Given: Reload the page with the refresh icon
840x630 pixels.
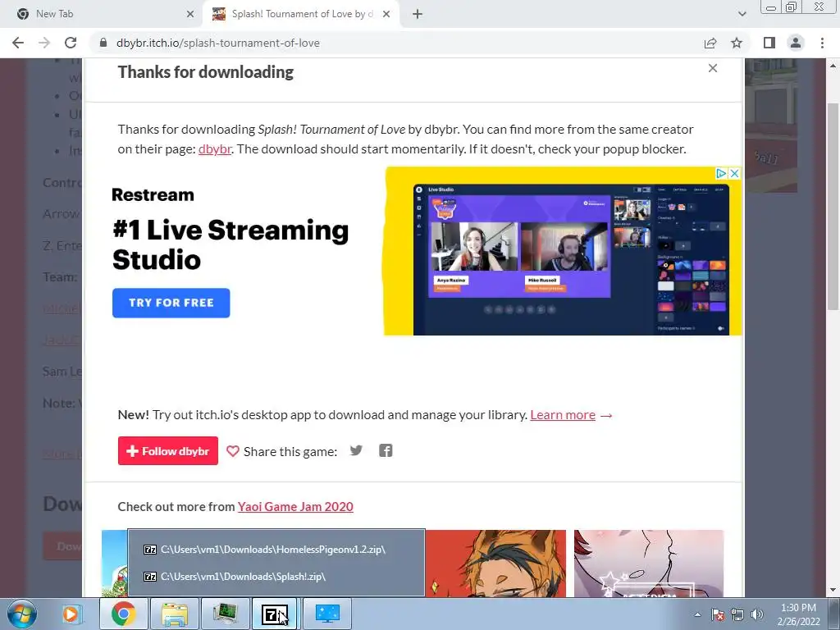Looking at the screenshot, I should pos(71,43).
